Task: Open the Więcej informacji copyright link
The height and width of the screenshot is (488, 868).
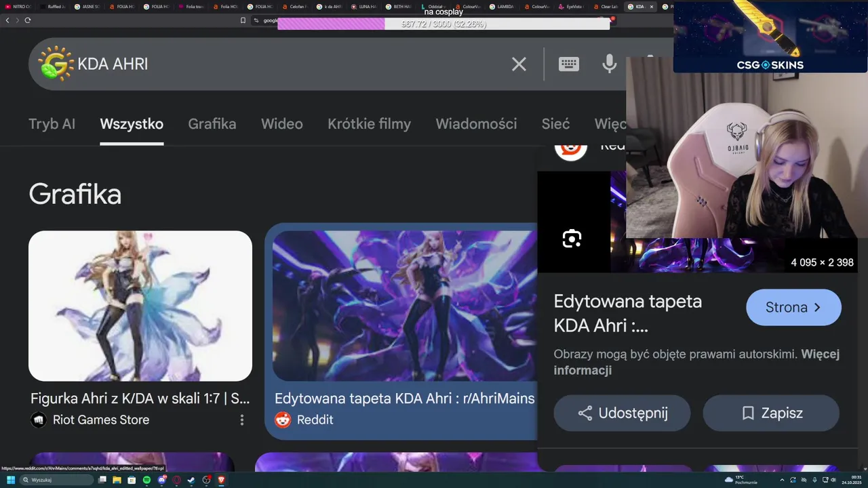Action: [x=696, y=362]
